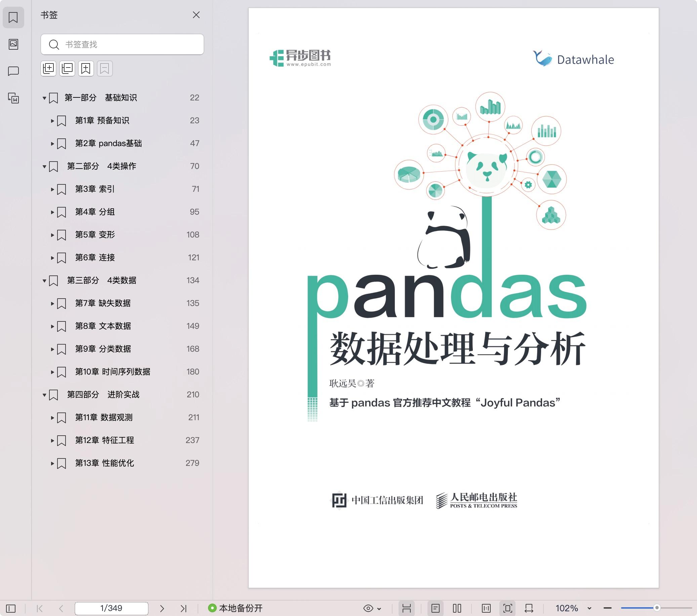Expand the 第10章 时间序列数据 bookmark
697x616 pixels.
(52, 372)
